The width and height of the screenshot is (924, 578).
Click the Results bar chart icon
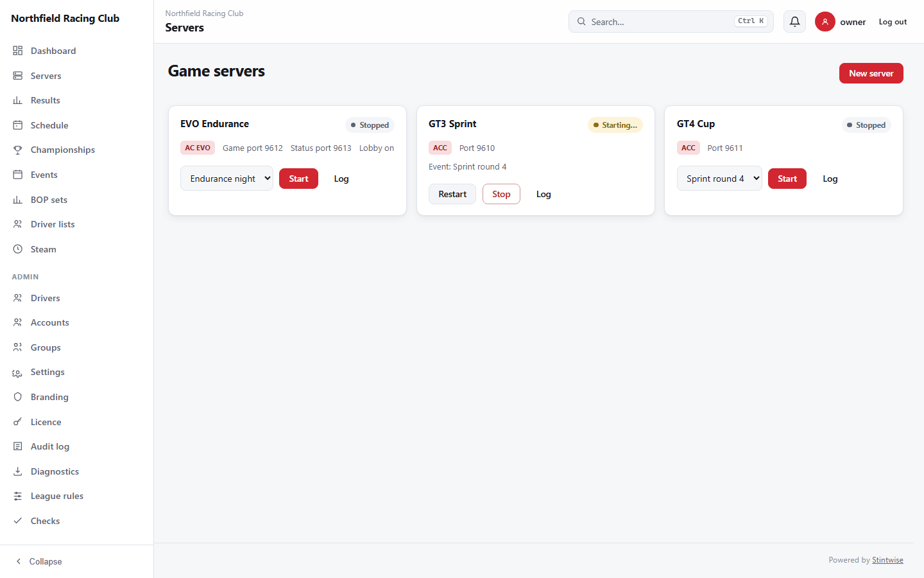[18, 100]
